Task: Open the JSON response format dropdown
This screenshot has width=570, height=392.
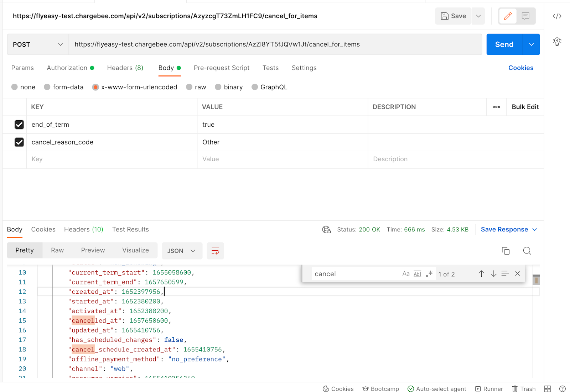Action: pyautogui.click(x=182, y=251)
